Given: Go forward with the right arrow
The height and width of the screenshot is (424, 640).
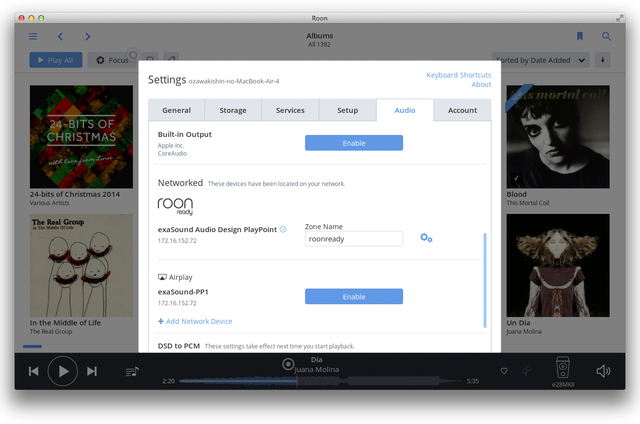Looking at the screenshot, I should (88, 37).
